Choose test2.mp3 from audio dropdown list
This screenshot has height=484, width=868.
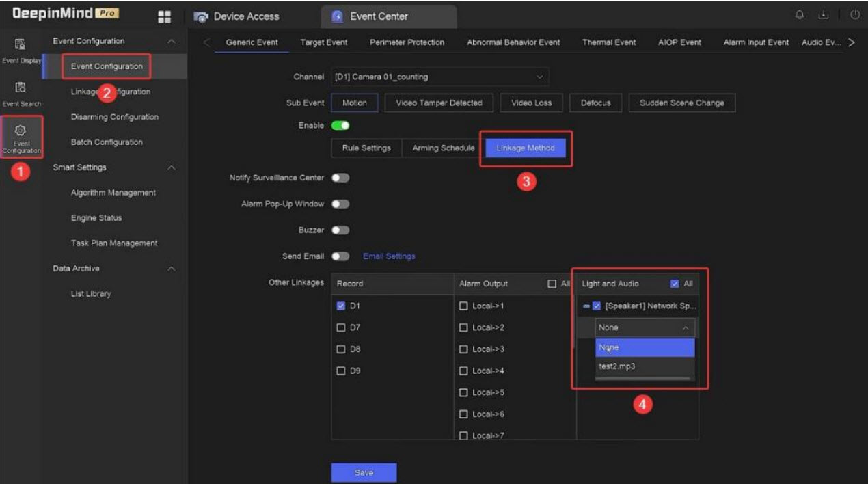point(617,366)
